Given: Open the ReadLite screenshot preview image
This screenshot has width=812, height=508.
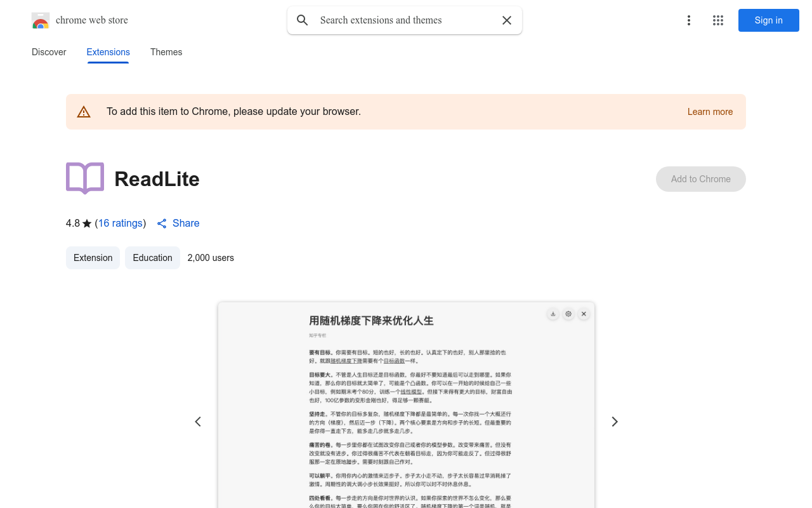Looking at the screenshot, I should 406,405.
